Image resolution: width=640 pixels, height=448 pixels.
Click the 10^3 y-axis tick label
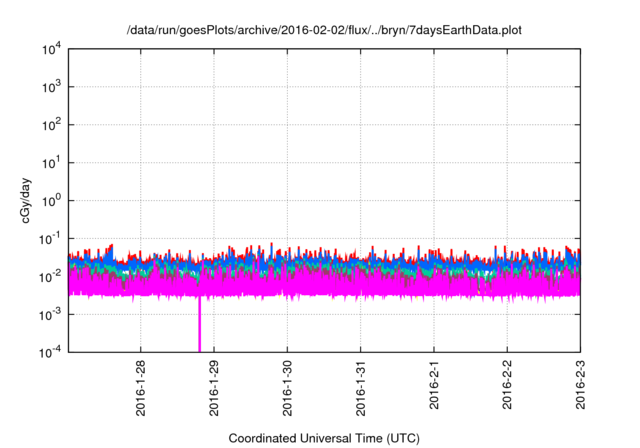click(x=52, y=87)
